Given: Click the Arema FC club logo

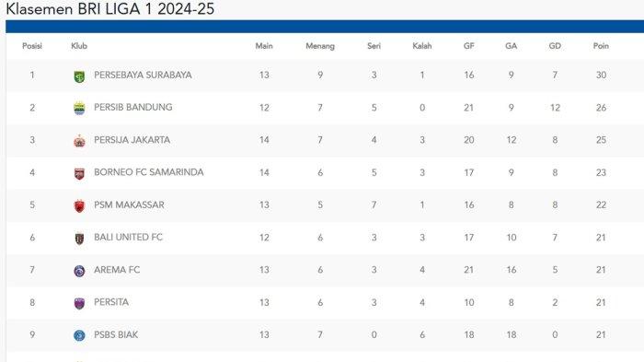Looking at the screenshot, I should click(79, 271).
